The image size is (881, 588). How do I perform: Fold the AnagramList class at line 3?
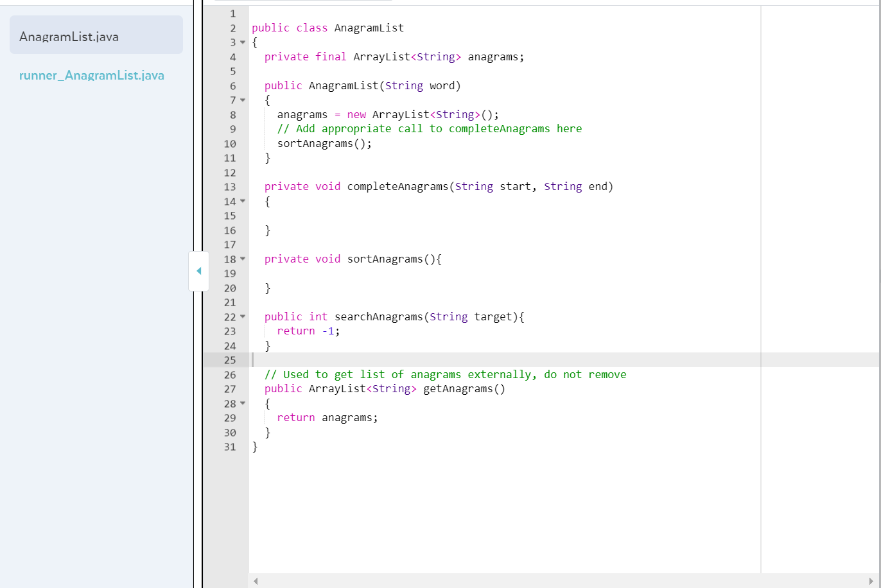[x=243, y=42]
